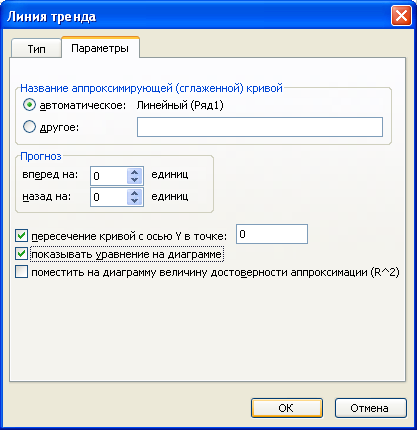Click the Отмена button
This screenshot has height=430, width=417.
click(x=371, y=408)
